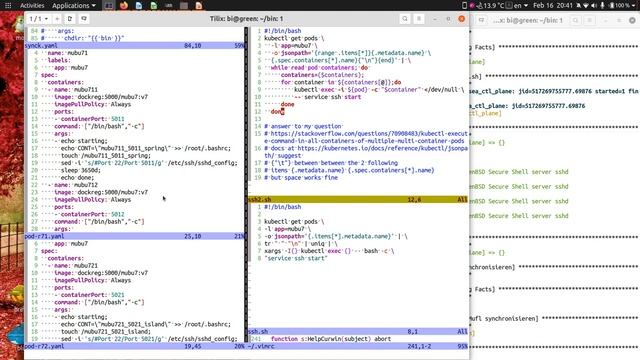Select the ~/.vimrc status line
This screenshot has height=360, width=640.
(x=358, y=346)
